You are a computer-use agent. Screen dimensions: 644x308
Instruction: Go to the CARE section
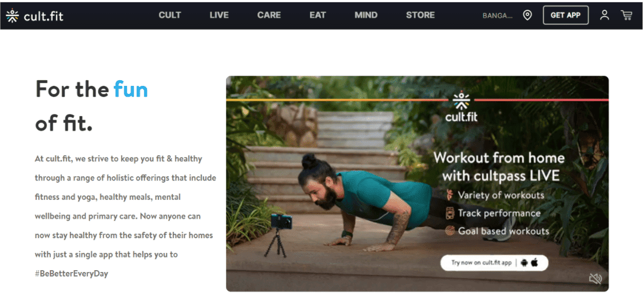click(269, 15)
